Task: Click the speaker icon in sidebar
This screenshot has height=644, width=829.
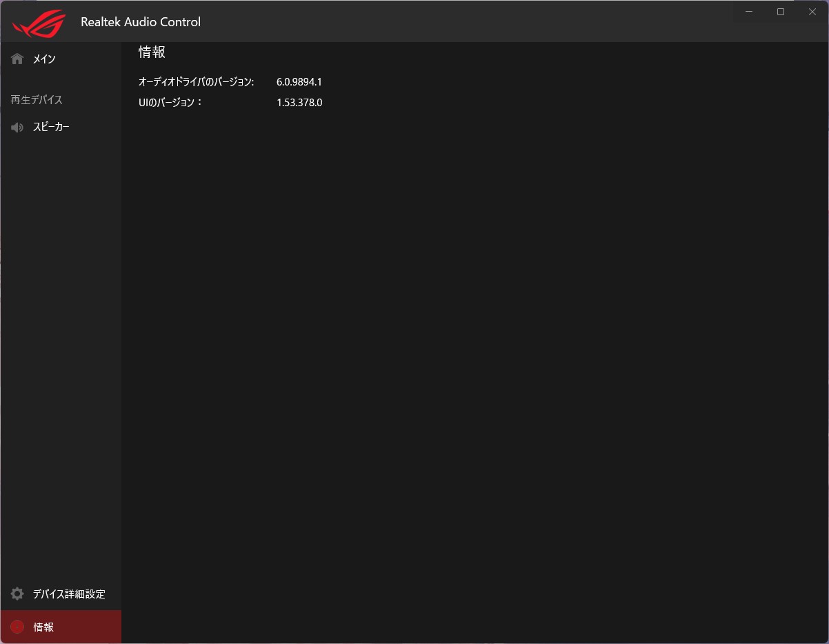Action: (17, 128)
